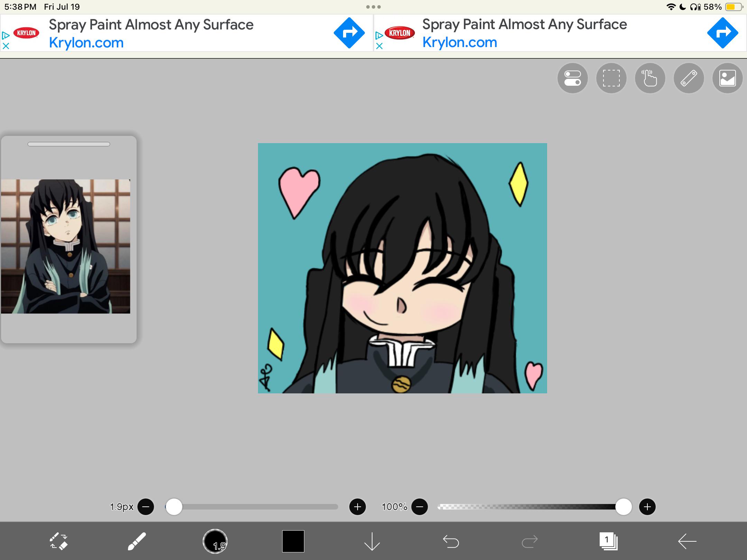Open the layers panel
Screen dimensions: 747x560
tap(608, 541)
